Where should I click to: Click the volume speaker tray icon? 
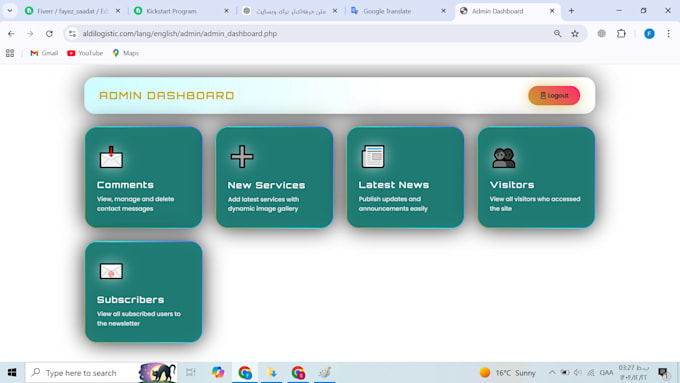point(578,373)
